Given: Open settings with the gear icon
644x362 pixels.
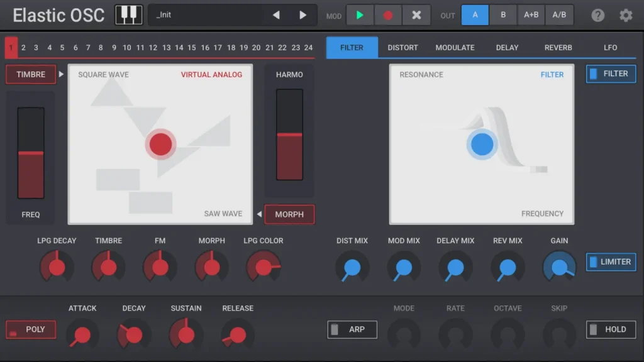Looking at the screenshot, I should tap(626, 15).
